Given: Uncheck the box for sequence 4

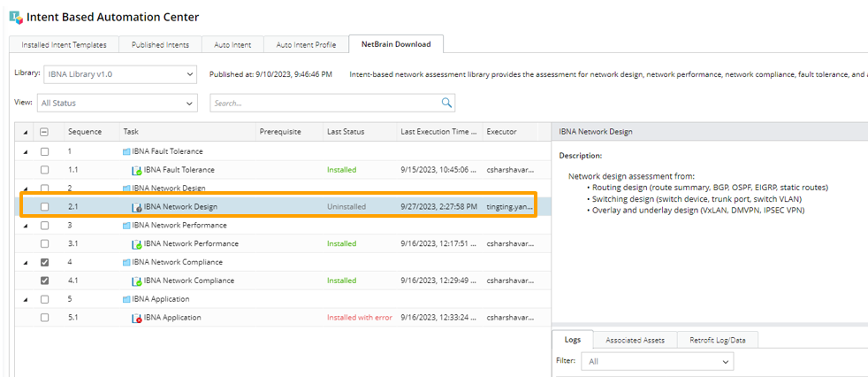Looking at the screenshot, I should (45, 262).
